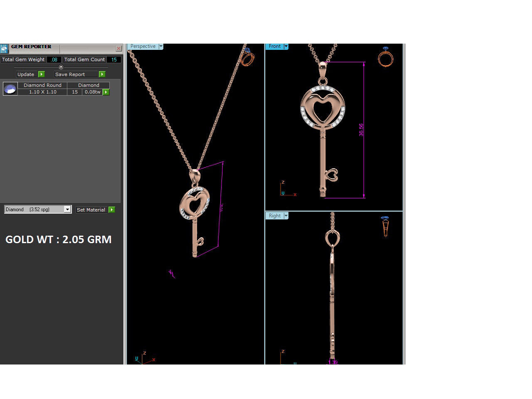Close the Gem Reporter panel
Image resolution: width=532 pixels, height=399 pixels.
point(118,49)
